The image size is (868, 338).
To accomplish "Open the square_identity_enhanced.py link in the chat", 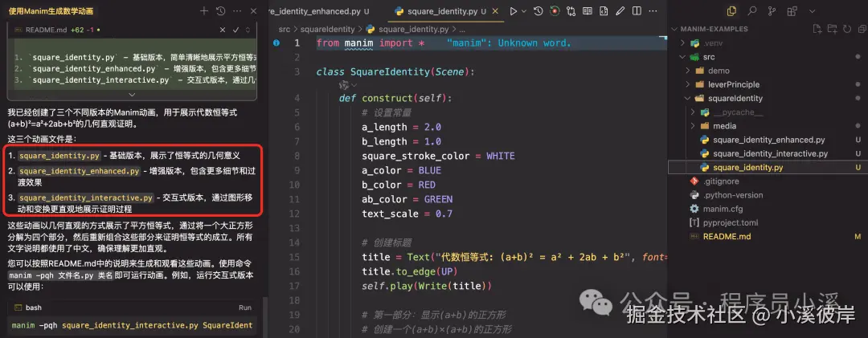I will [79, 172].
